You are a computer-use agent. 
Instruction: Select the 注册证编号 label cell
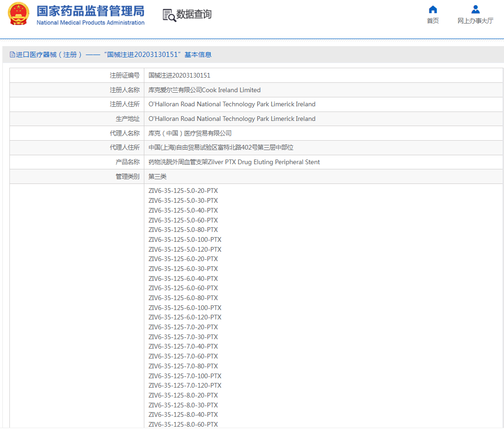pos(77,75)
